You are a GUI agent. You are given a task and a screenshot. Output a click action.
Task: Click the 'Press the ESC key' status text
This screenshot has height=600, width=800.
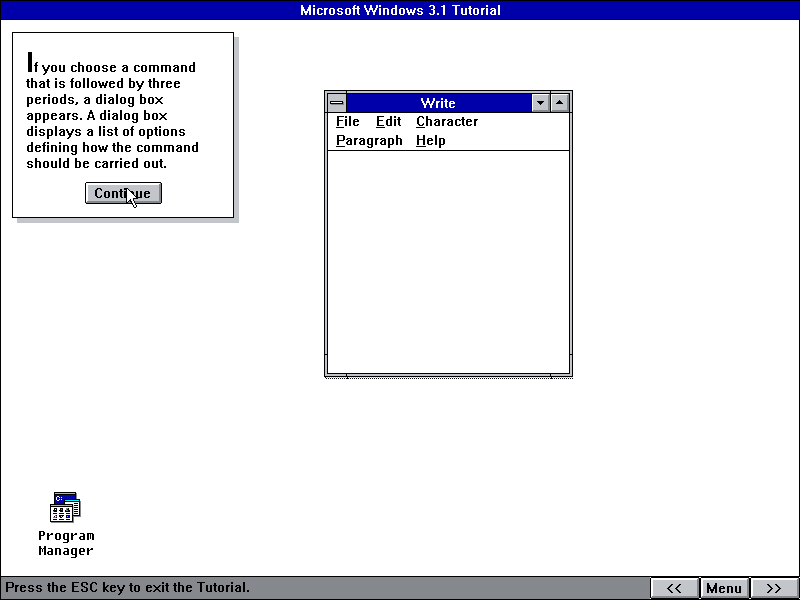point(127,587)
